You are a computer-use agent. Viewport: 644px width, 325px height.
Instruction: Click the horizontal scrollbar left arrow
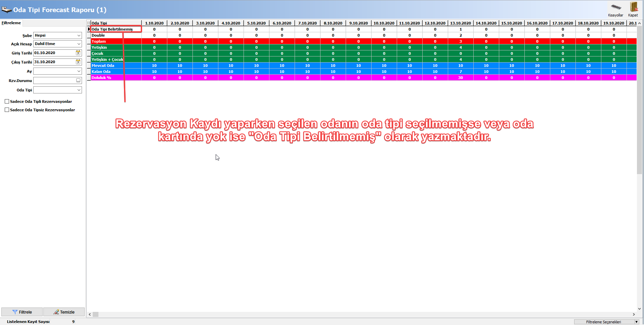[x=90, y=315]
